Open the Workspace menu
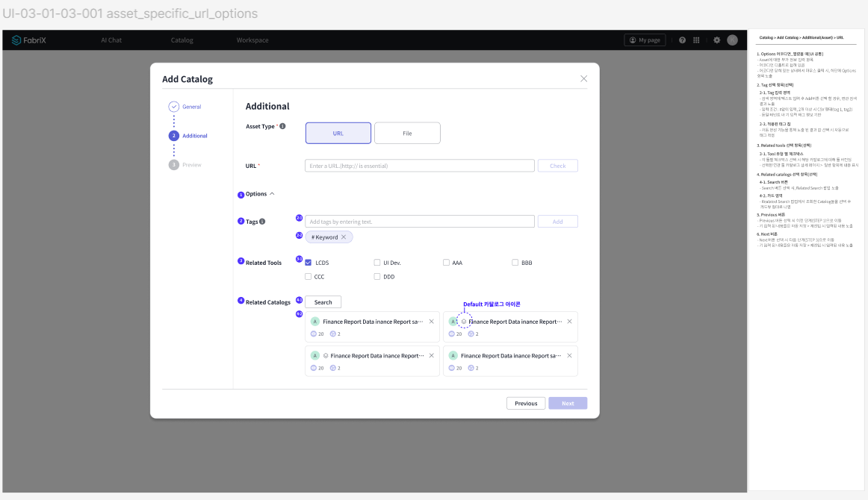 coord(252,40)
